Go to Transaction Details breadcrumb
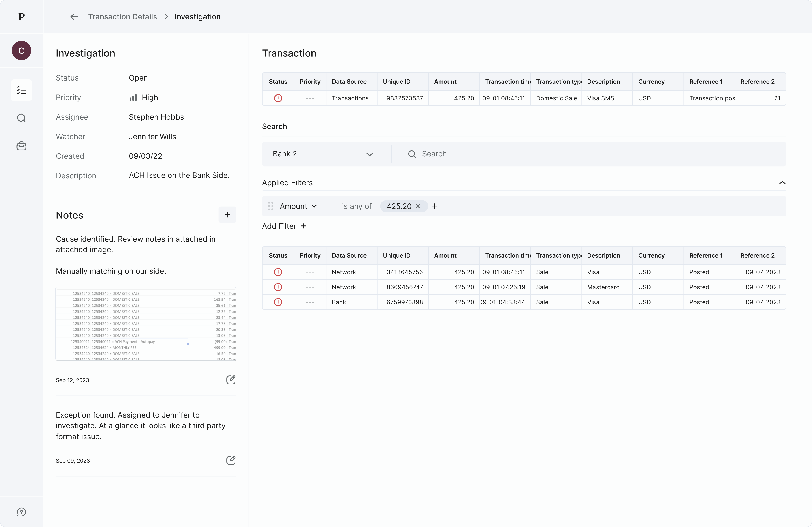The height and width of the screenshot is (527, 812). click(122, 17)
